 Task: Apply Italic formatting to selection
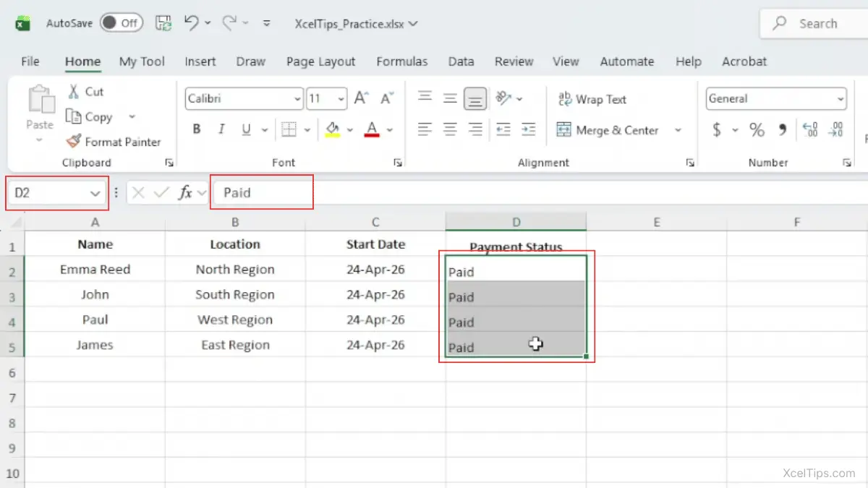(x=221, y=130)
